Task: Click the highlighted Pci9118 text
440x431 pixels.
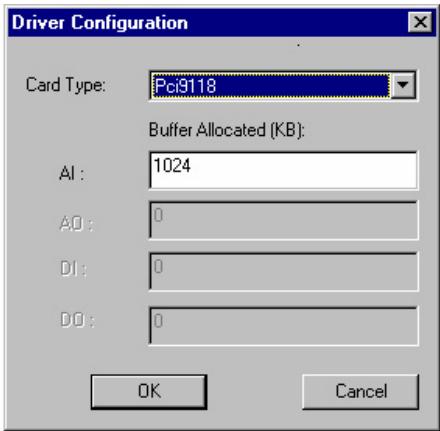Action: click(x=185, y=86)
